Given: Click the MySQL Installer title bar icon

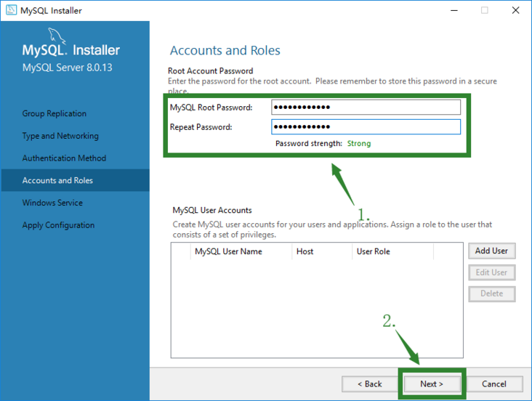Looking at the screenshot, I should pyautogui.click(x=11, y=10).
